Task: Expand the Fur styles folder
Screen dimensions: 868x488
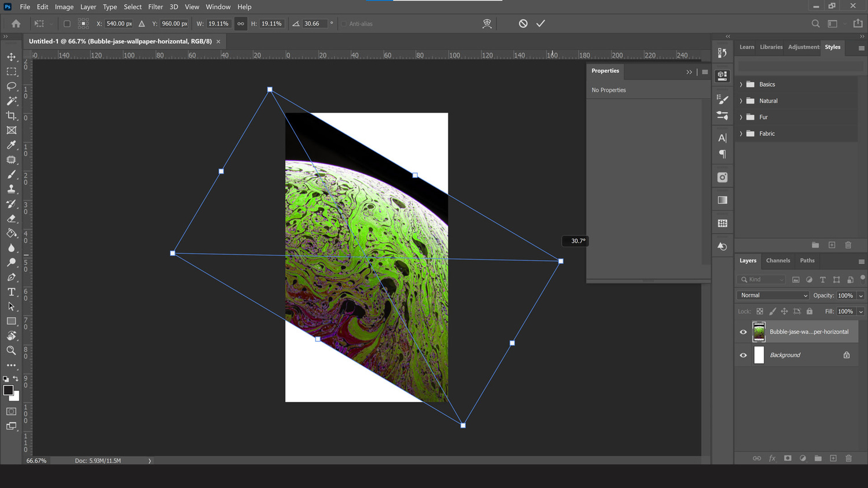Action: coord(741,117)
